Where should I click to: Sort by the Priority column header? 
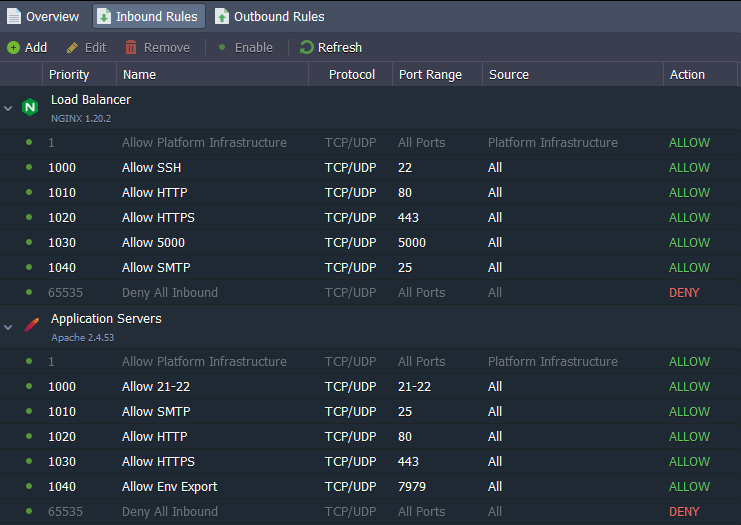[x=79, y=75]
